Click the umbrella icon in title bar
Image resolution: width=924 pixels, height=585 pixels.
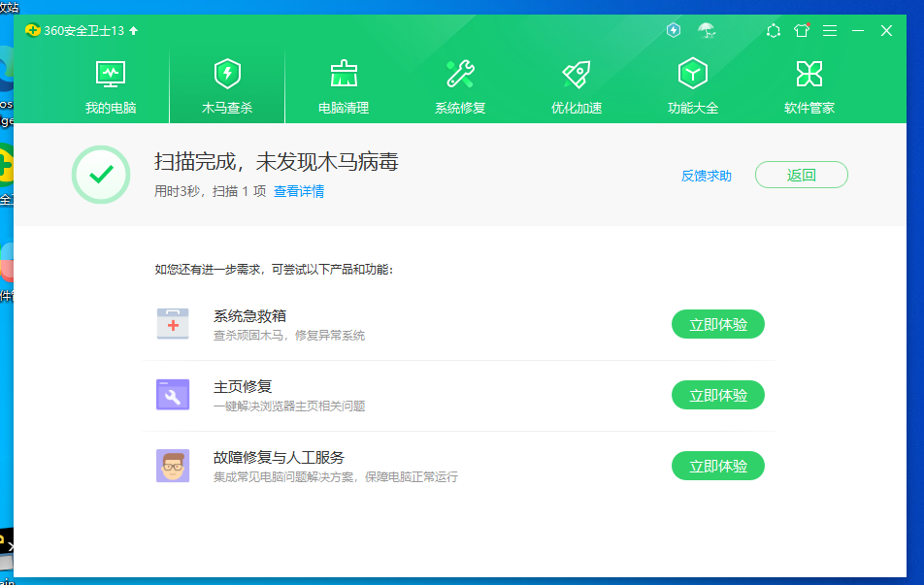pos(707,30)
